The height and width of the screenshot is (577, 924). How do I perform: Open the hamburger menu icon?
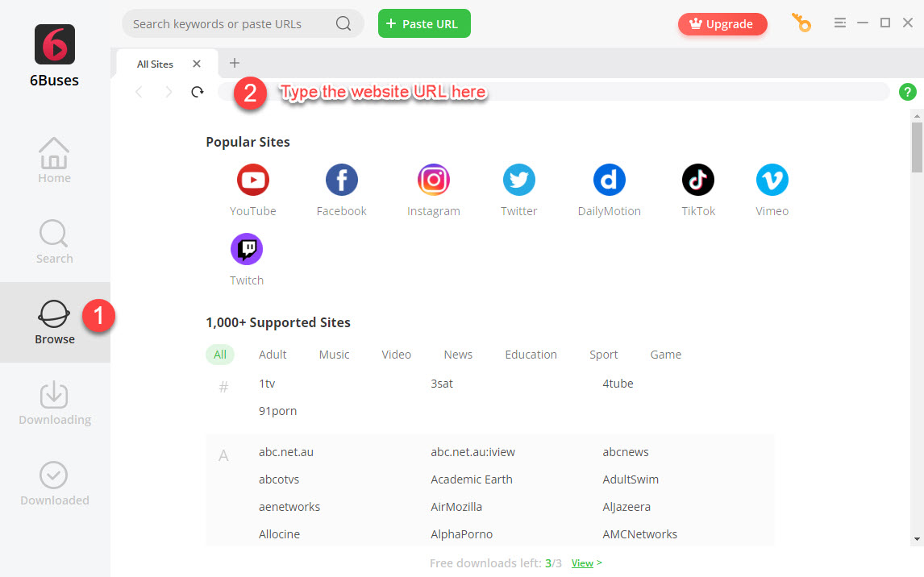(839, 23)
